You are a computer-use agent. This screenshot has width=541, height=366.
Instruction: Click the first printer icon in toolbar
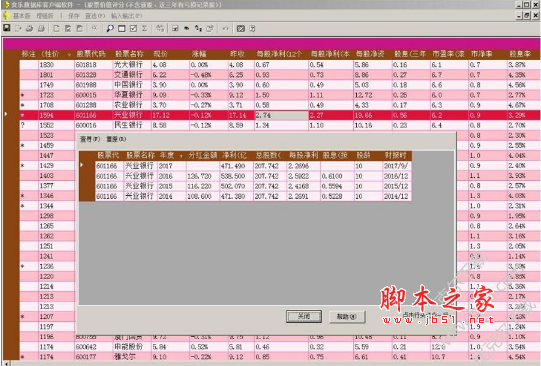(x=30, y=29)
